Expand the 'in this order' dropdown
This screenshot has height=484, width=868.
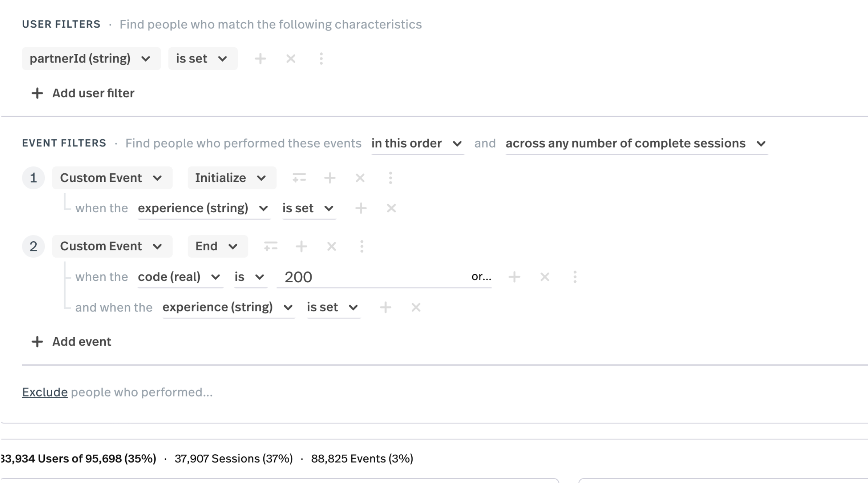(417, 143)
